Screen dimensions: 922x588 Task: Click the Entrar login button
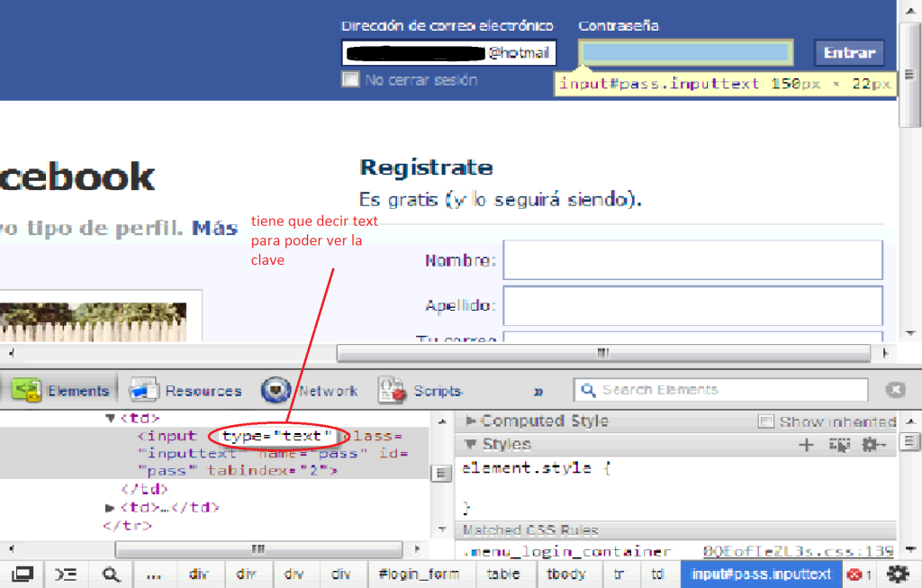coord(849,53)
